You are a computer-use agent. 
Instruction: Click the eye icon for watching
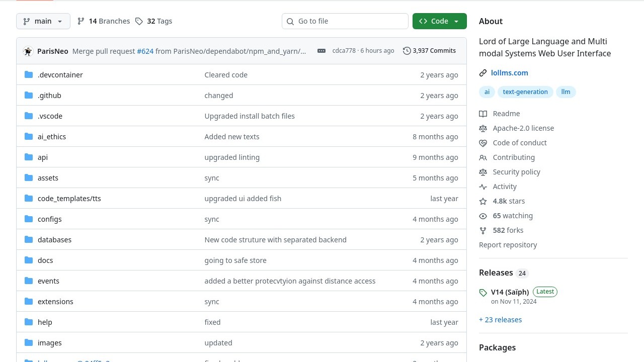(483, 216)
